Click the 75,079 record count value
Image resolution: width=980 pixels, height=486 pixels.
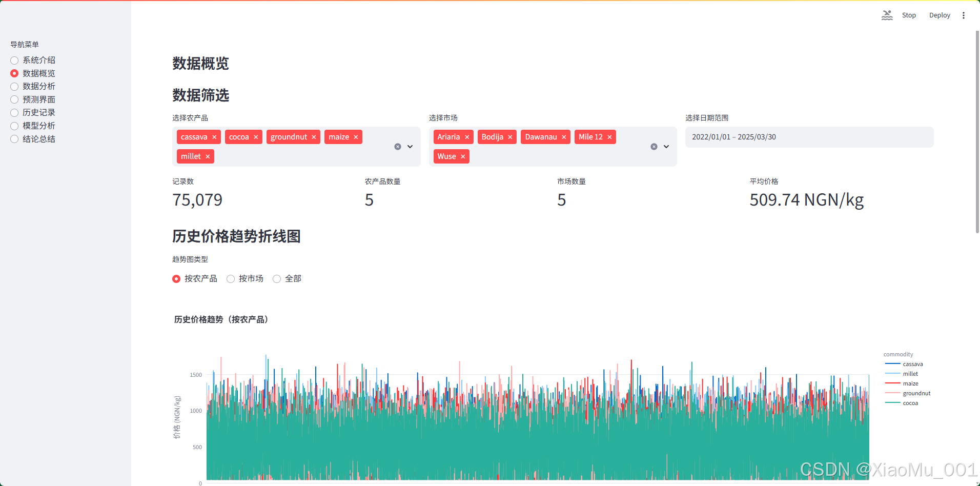click(x=197, y=200)
